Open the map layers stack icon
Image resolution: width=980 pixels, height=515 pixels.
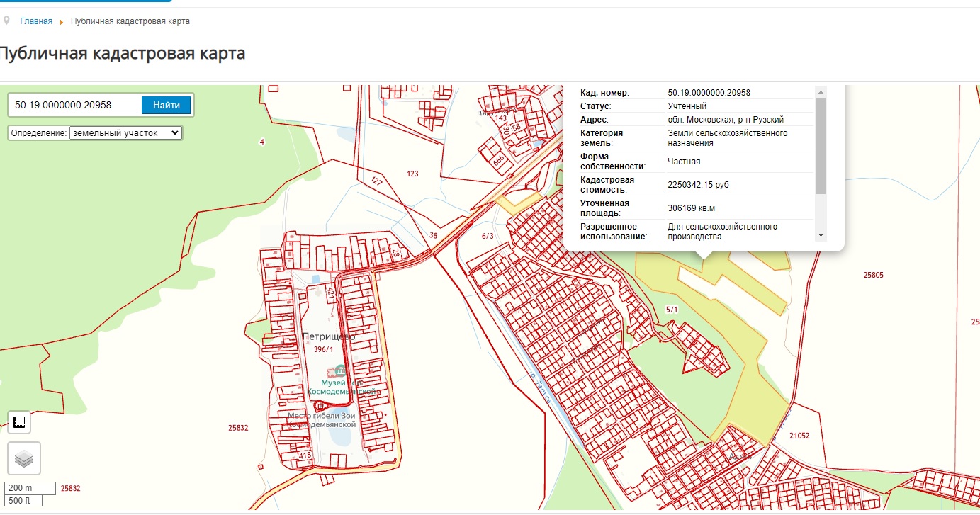click(24, 458)
